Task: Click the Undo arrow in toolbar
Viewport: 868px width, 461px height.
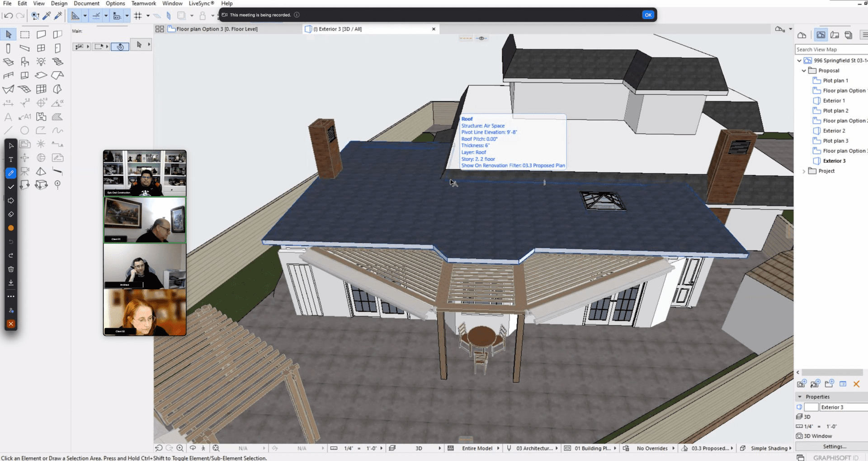Action: pyautogui.click(x=8, y=16)
